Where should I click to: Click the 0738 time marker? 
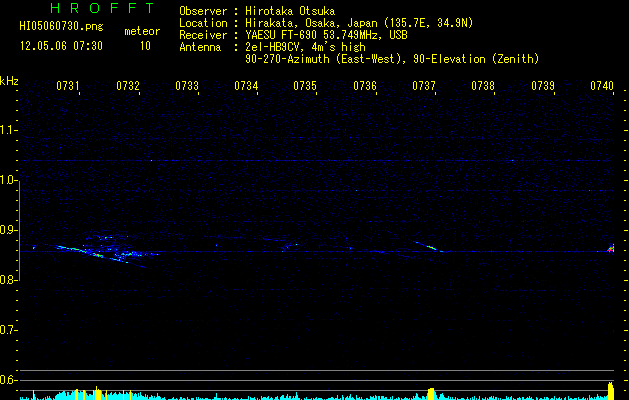483,86
